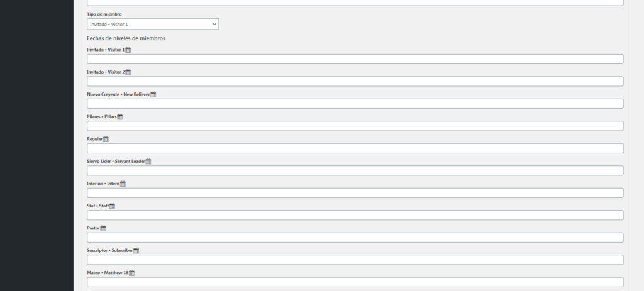Image resolution: width=644 pixels, height=291 pixels.
Task: Expand the Tipo de miembro dropdown
Action: (x=153, y=24)
